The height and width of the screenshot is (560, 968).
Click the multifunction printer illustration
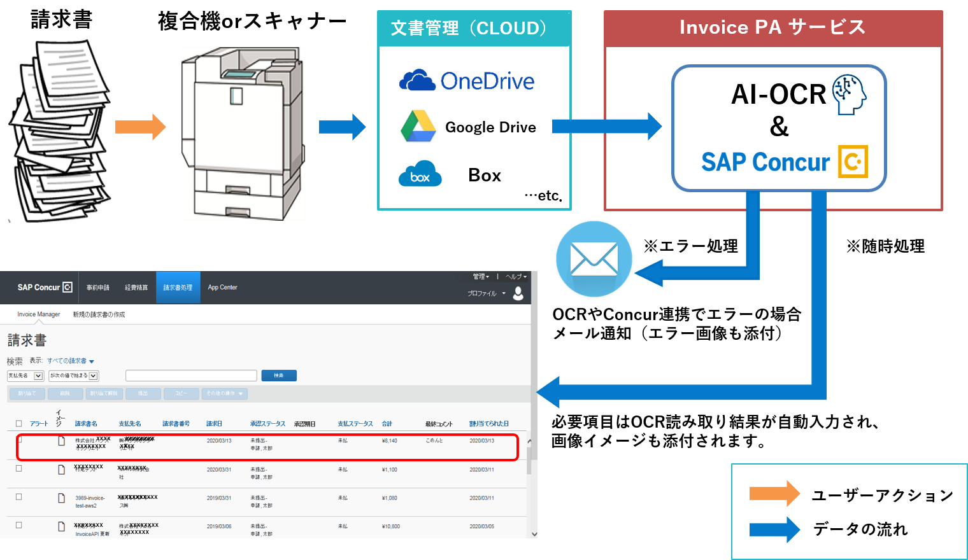pos(243,134)
